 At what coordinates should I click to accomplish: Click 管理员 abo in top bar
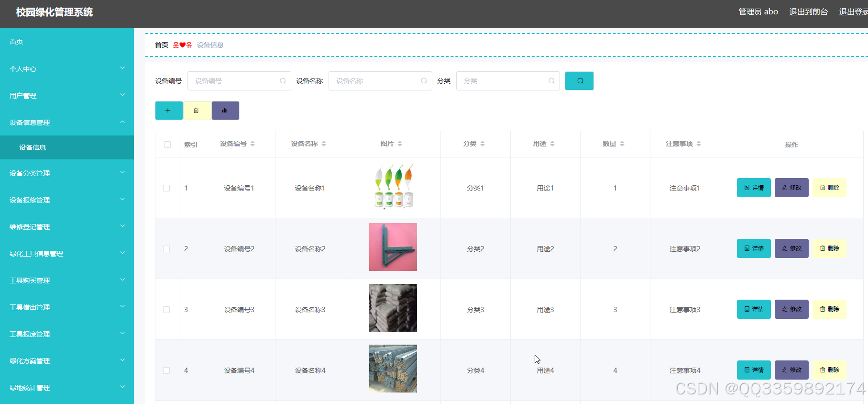pos(758,12)
